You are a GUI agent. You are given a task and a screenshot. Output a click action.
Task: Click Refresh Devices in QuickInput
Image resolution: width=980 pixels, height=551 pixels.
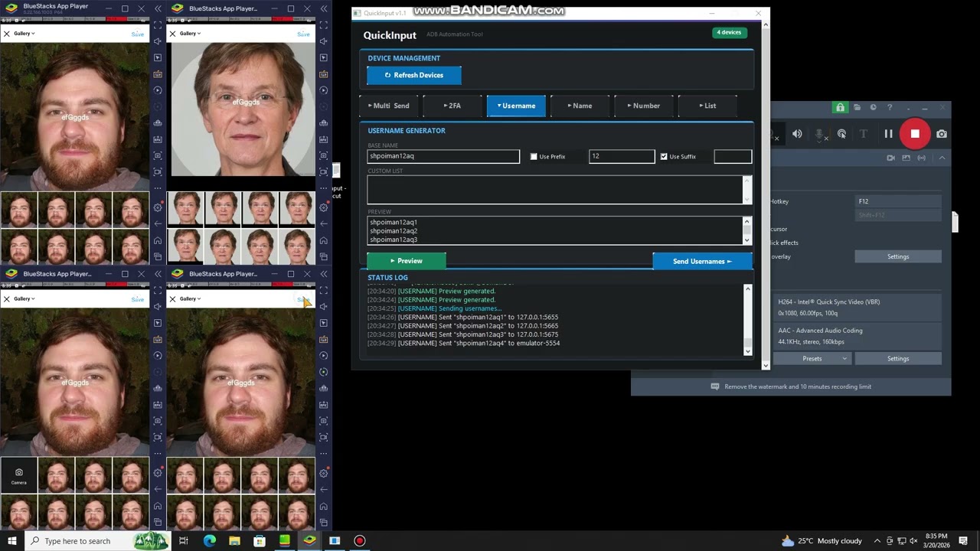tap(414, 75)
